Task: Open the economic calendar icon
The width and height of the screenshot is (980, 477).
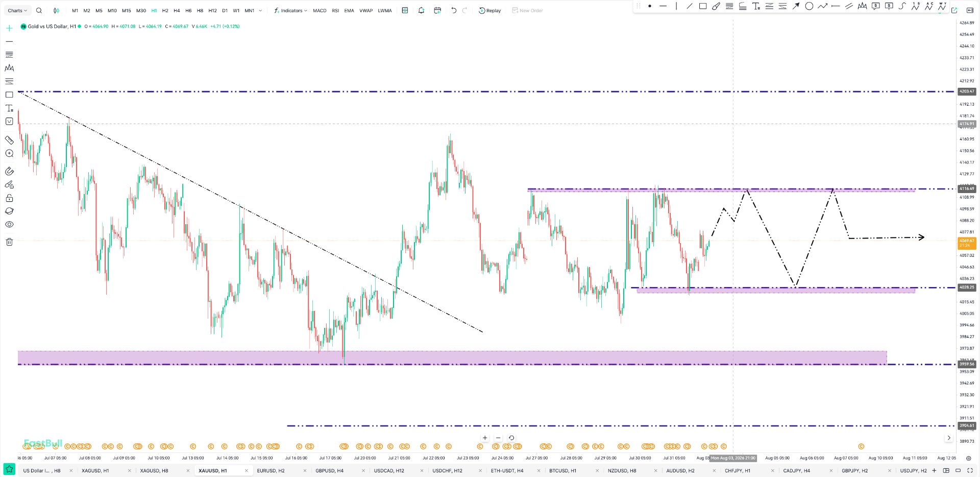Action: (x=437, y=11)
